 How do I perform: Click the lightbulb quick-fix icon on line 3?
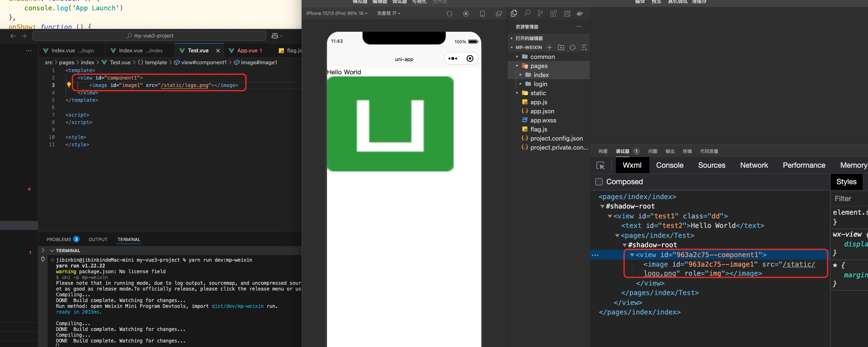click(x=69, y=85)
